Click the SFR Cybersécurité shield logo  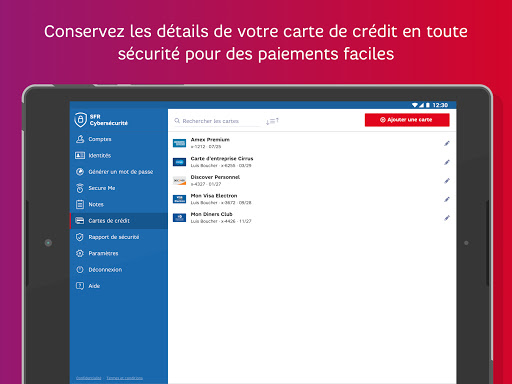tap(80, 120)
